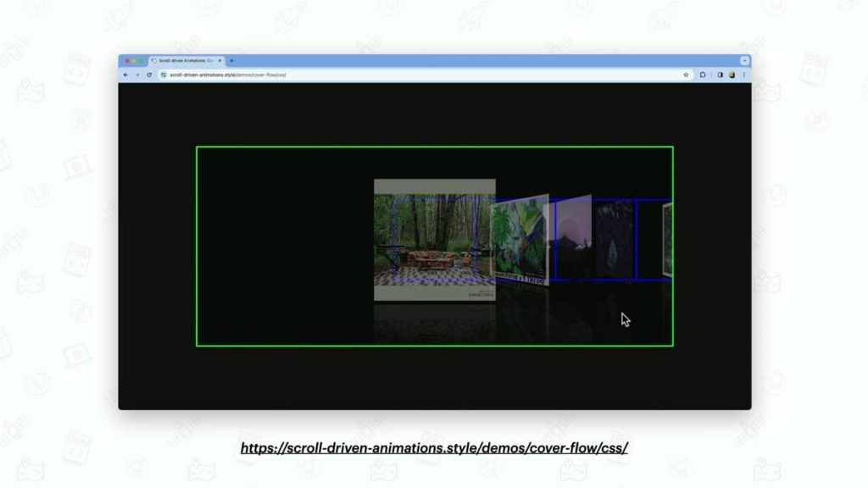This screenshot has height=488, width=868.
Task: Click the back navigation arrow
Action: [125, 75]
